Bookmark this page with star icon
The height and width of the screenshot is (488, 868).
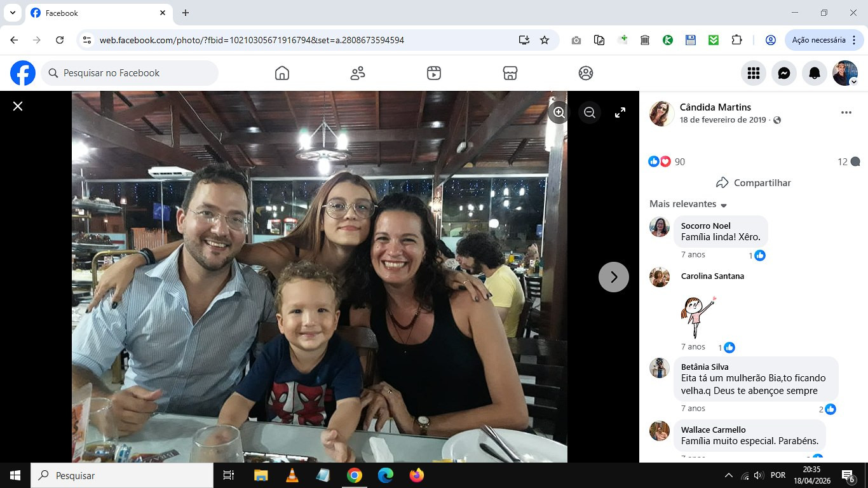pos(545,40)
